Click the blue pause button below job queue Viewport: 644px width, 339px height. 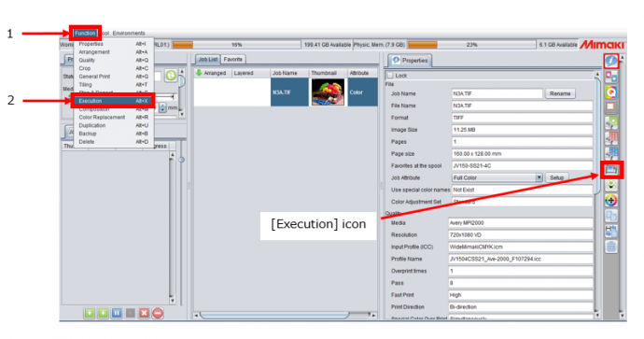(117, 313)
